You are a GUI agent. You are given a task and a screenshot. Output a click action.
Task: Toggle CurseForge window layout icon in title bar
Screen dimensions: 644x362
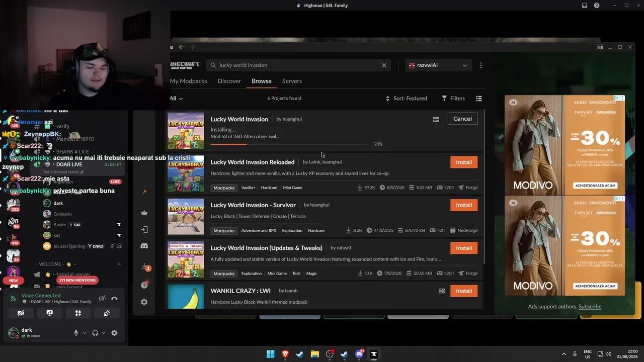600,47
